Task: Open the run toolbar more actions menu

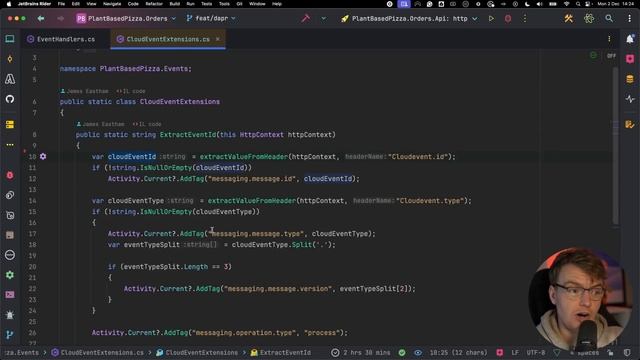Action: pyautogui.click(x=525, y=18)
